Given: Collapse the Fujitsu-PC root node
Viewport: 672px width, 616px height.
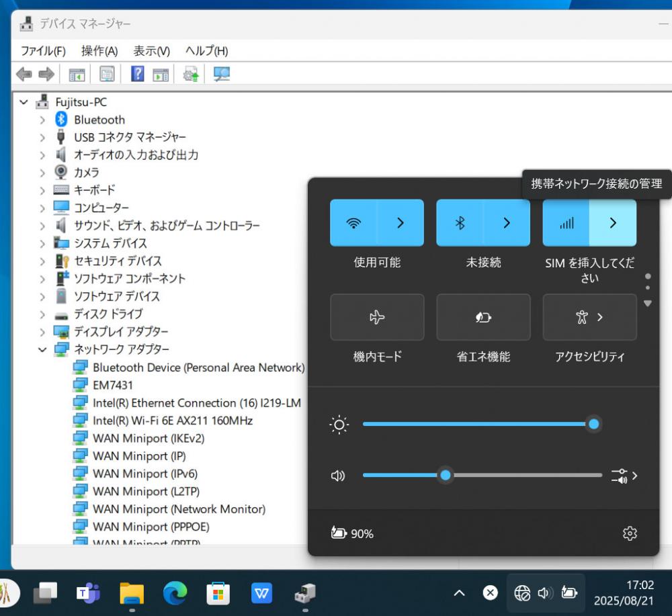Looking at the screenshot, I should click(x=24, y=102).
